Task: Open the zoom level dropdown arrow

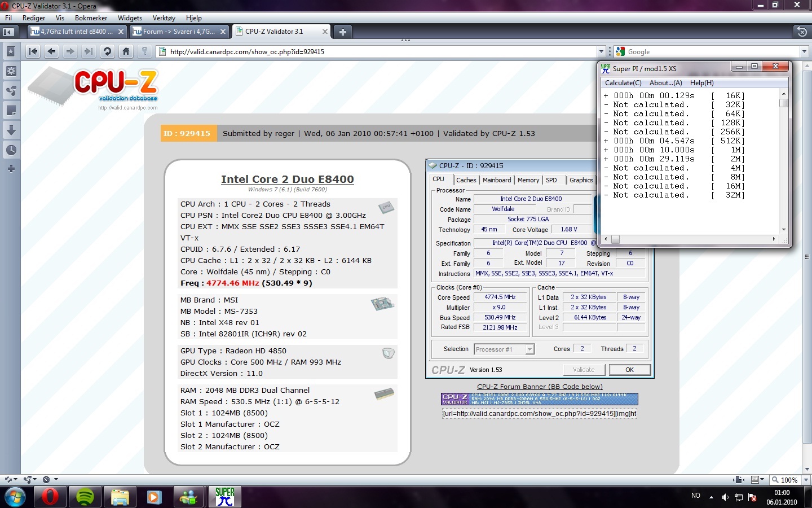Action: coord(806,480)
